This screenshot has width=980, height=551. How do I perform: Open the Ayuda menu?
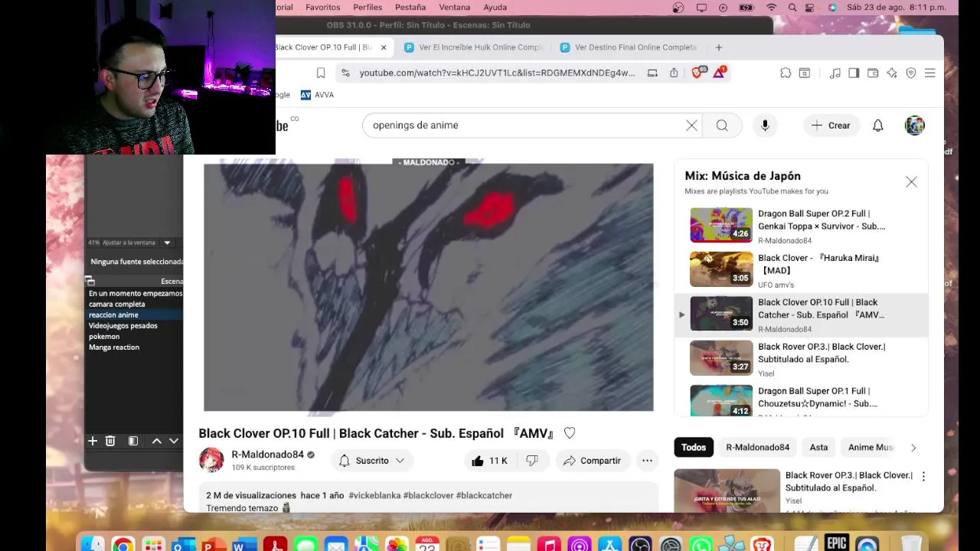(x=495, y=8)
